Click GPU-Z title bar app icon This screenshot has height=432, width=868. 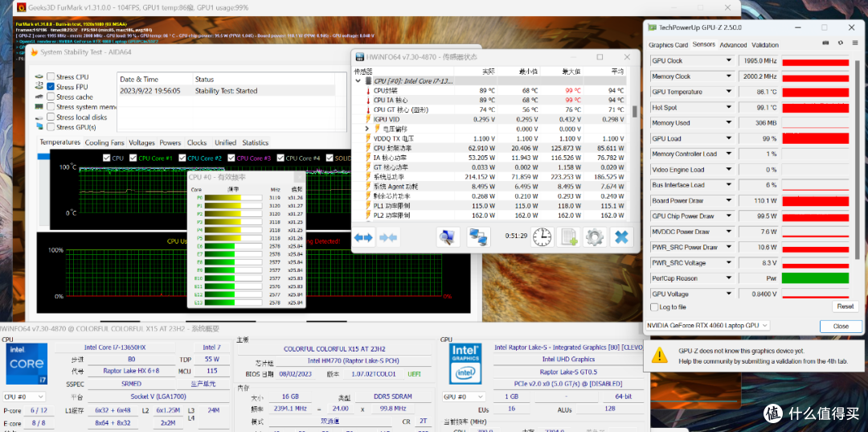tap(652, 27)
